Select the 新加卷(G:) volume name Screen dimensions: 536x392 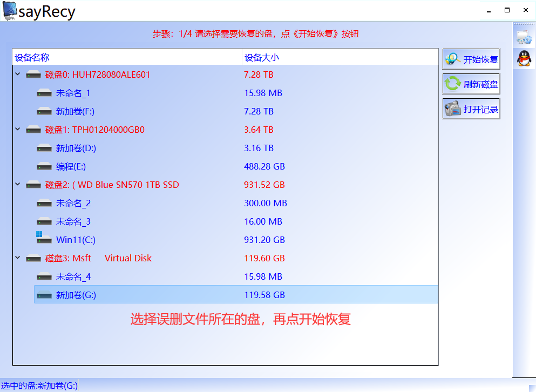[76, 295]
